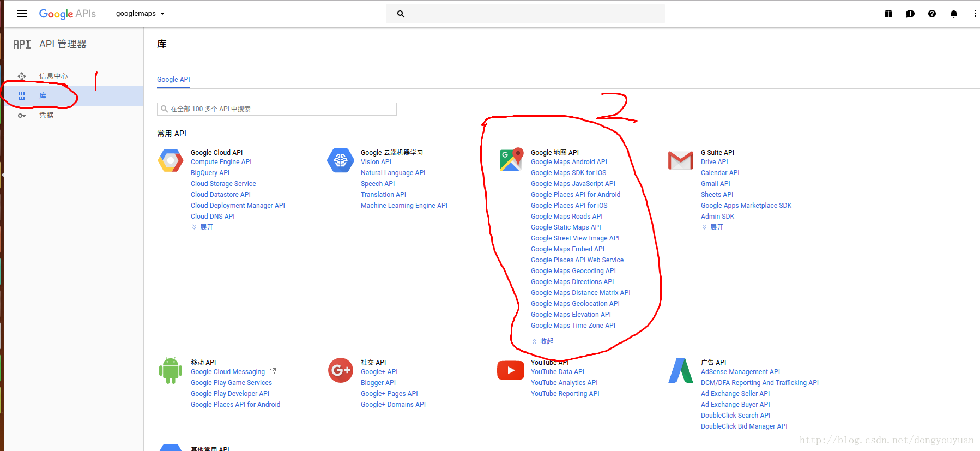This screenshot has height=451, width=980.
Task: Open DoubleClick Search API link
Action: click(x=735, y=416)
